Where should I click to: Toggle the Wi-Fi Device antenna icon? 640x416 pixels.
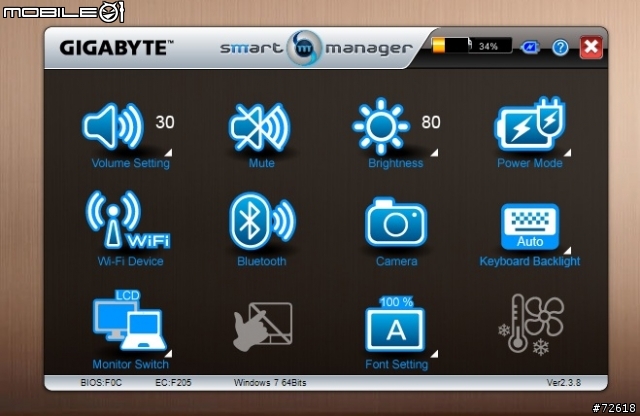[x=128, y=220]
